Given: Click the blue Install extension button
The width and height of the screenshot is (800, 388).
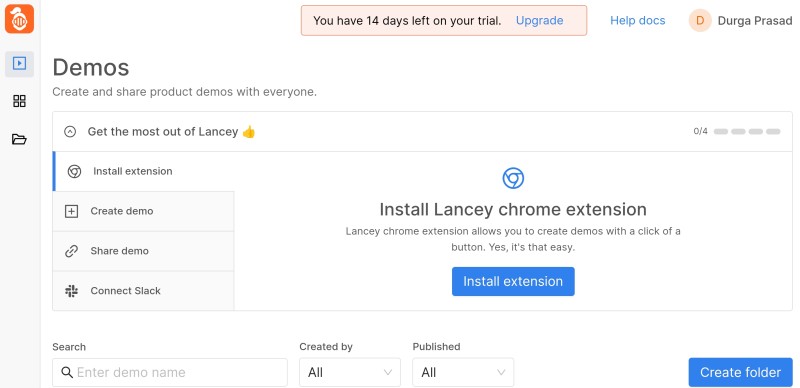Looking at the screenshot, I should pyautogui.click(x=513, y=281).
